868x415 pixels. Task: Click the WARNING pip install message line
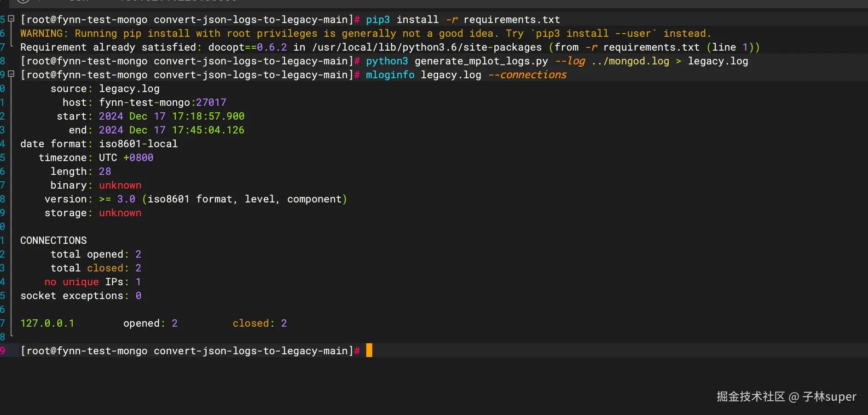pos(366,34)
